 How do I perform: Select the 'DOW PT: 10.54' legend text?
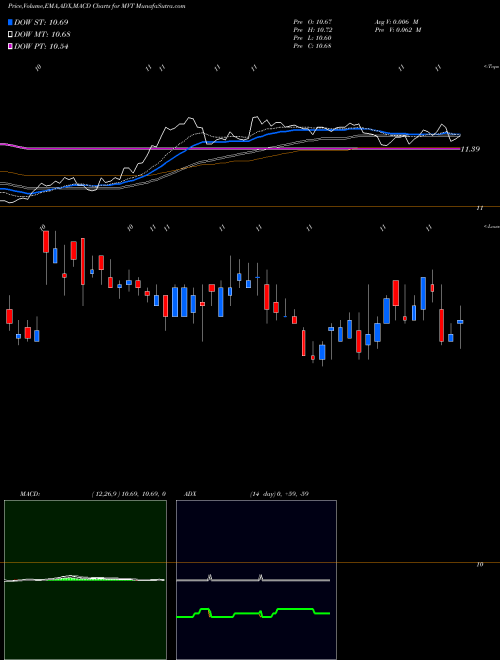[x=41, y=47]
